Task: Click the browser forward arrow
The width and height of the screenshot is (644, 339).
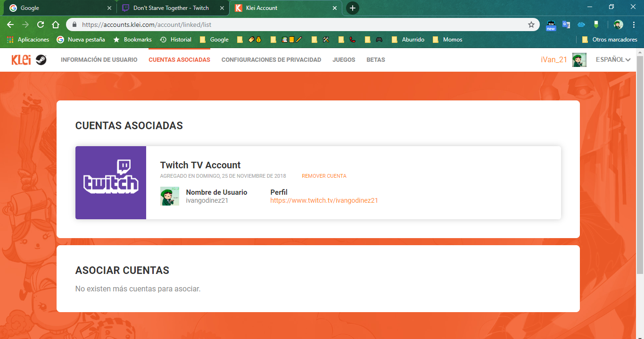Action: coord(25,25)
